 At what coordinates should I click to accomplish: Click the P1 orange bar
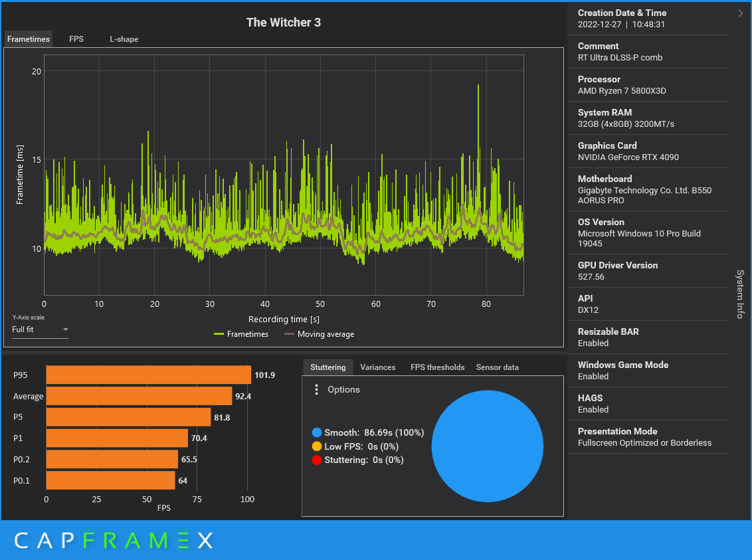point(117,438)
